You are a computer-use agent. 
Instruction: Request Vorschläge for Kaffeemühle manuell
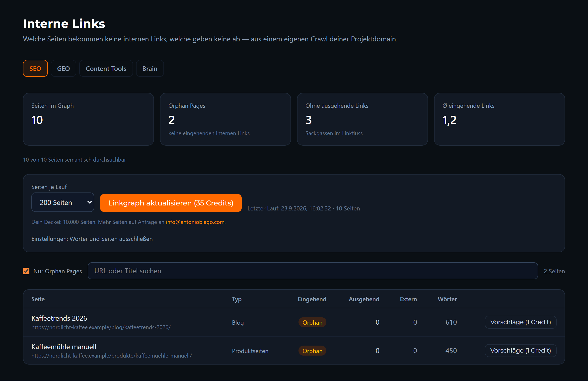coord(520,351)
